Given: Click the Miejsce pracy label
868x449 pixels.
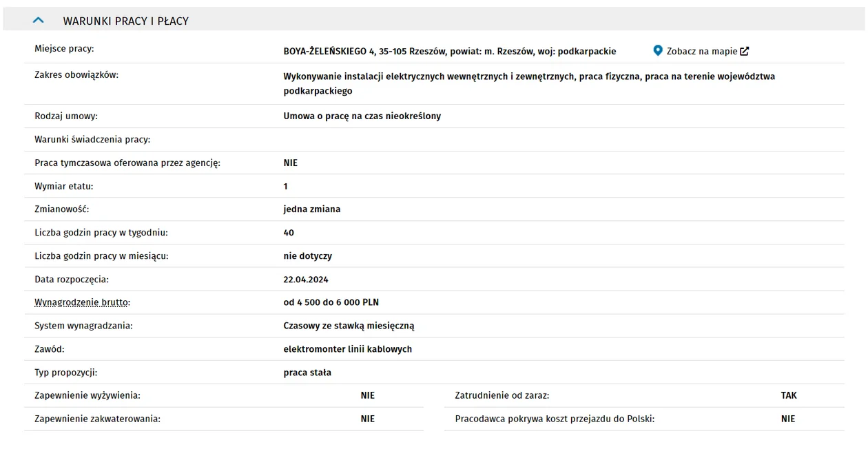Looking at the screenshot, I should [x=64, y=48].
